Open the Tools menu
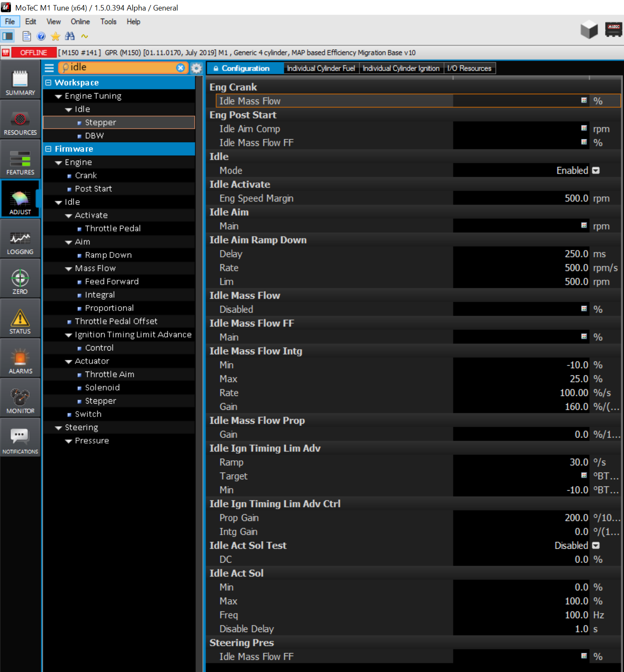This screenshot has width=624, height=672. (x=108, y=21)
